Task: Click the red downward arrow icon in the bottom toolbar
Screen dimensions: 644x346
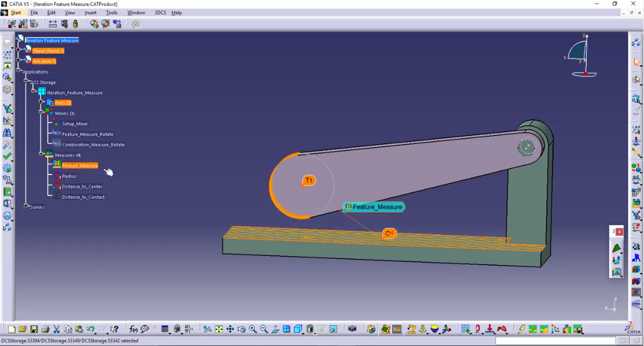Action: click(490, 329)
